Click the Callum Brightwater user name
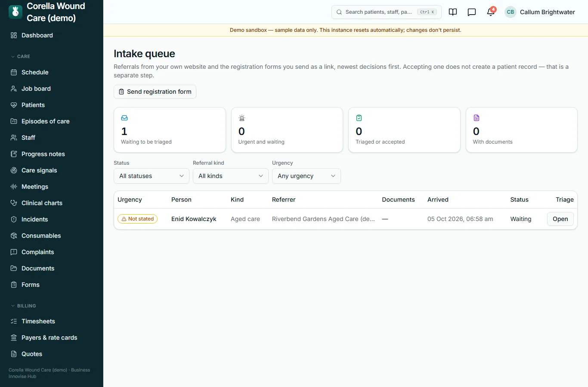 pyautogui.click(x=548, y=12)
